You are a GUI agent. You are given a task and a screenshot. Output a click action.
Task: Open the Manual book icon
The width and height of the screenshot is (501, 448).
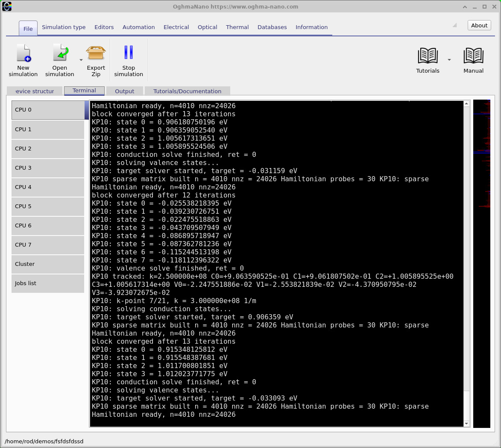tap(473, 56)
